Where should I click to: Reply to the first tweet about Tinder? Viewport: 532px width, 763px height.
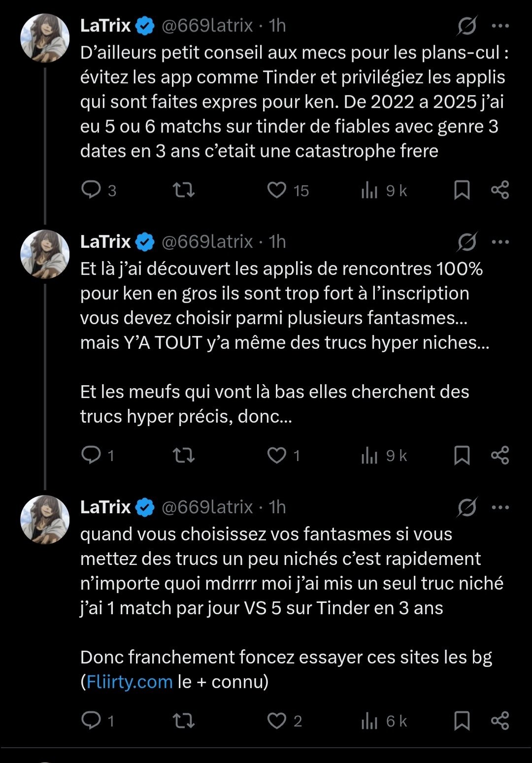[91, 190]
